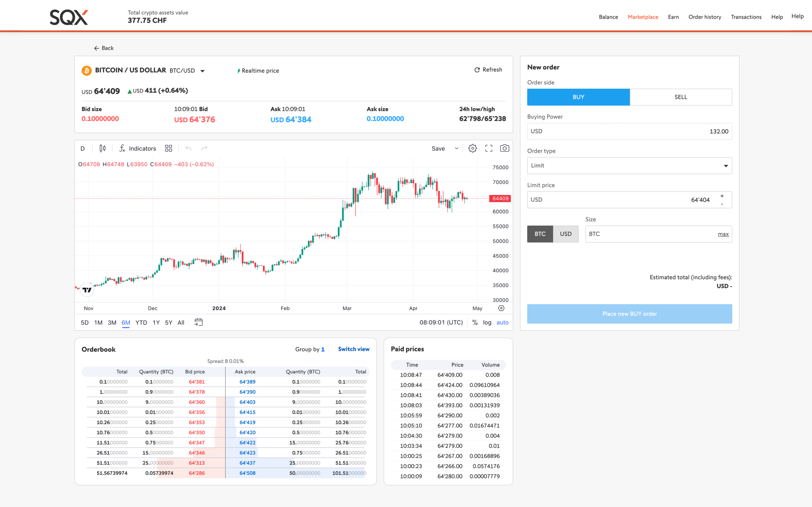Undo the last chart action
The image size is (812, 507).
(188, 148)
